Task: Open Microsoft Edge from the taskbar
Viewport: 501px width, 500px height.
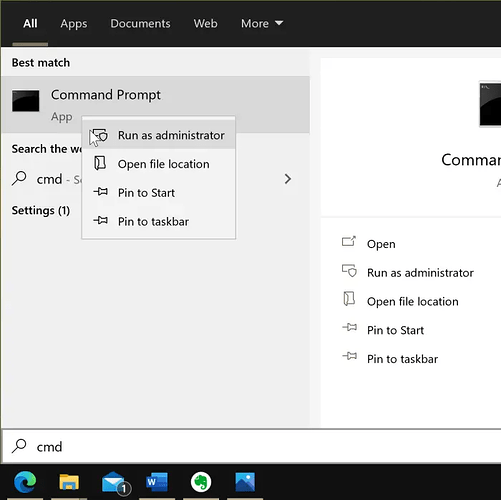Action: [x=25, y=482]
